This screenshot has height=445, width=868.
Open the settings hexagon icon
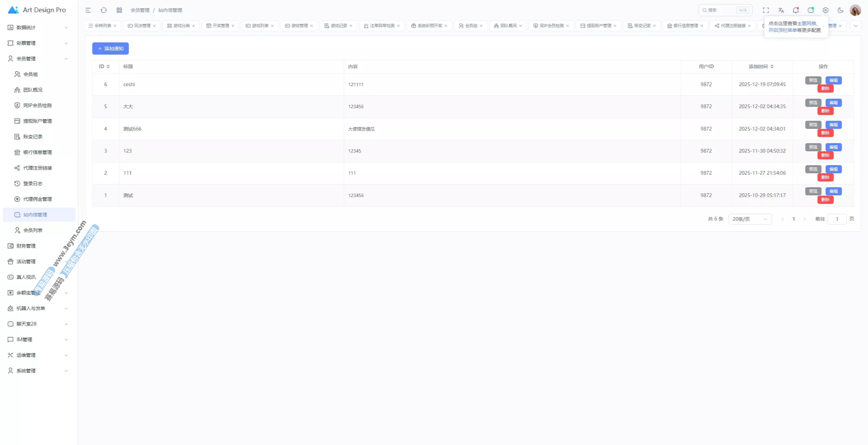click(826, 10)
